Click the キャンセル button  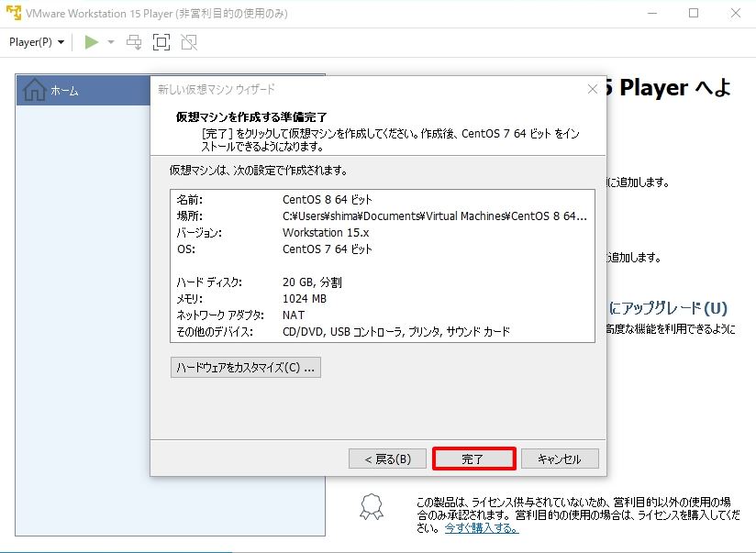click(560, 459)
